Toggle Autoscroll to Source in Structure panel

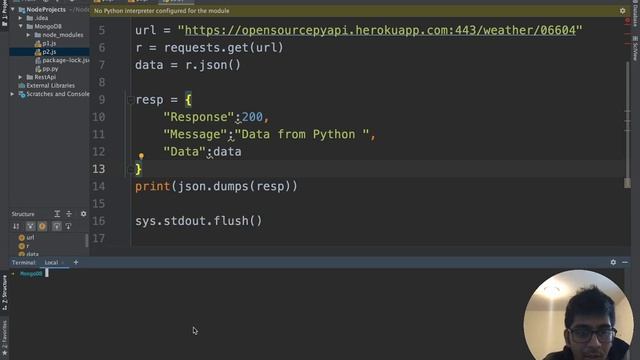tap(57, 226)
